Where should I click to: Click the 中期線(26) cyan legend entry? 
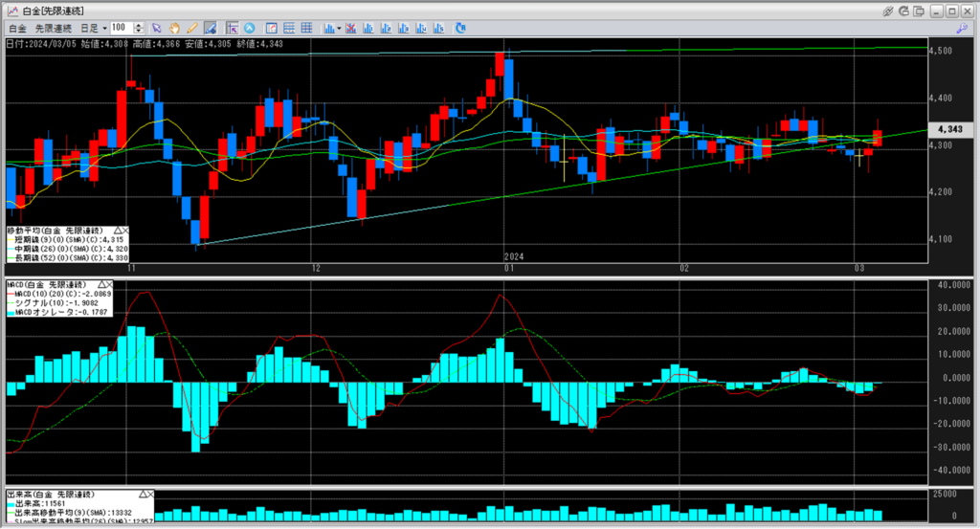pos(68,249)
